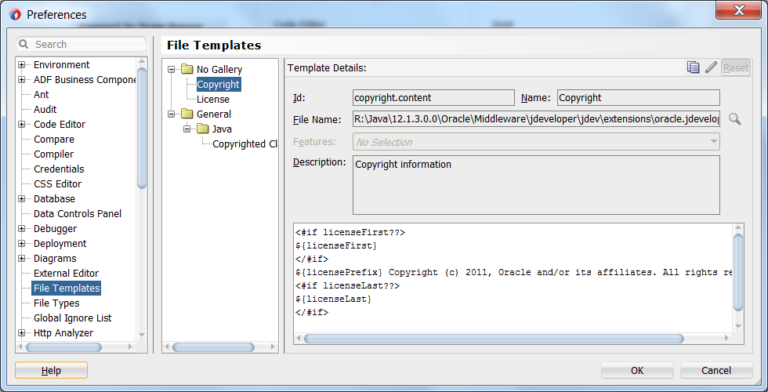Click right scroll arrow of code editor
768x392 pixels.
(727, 339)
